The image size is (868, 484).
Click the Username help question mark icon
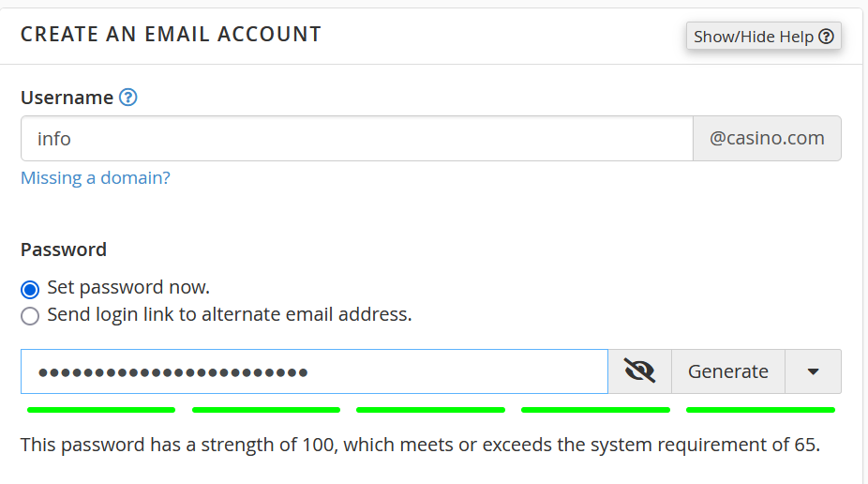pos(128,98)
